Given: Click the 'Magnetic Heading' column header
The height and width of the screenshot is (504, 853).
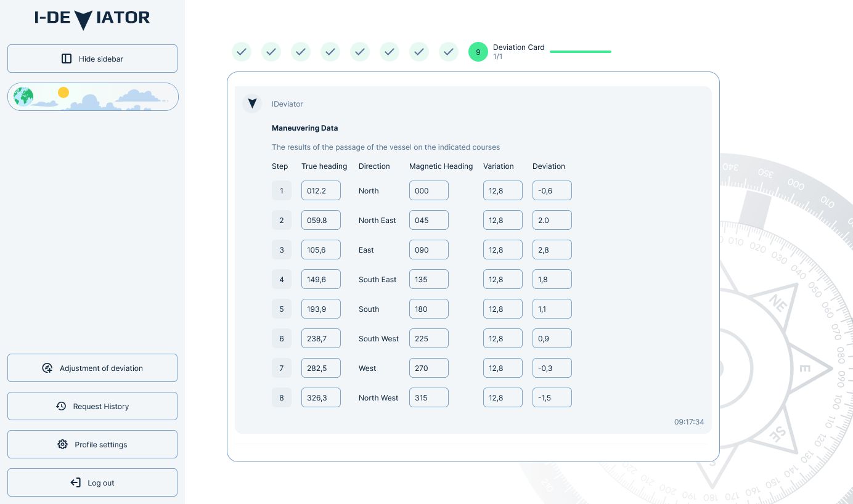Looking at the screenshot, I should (441, 166).
